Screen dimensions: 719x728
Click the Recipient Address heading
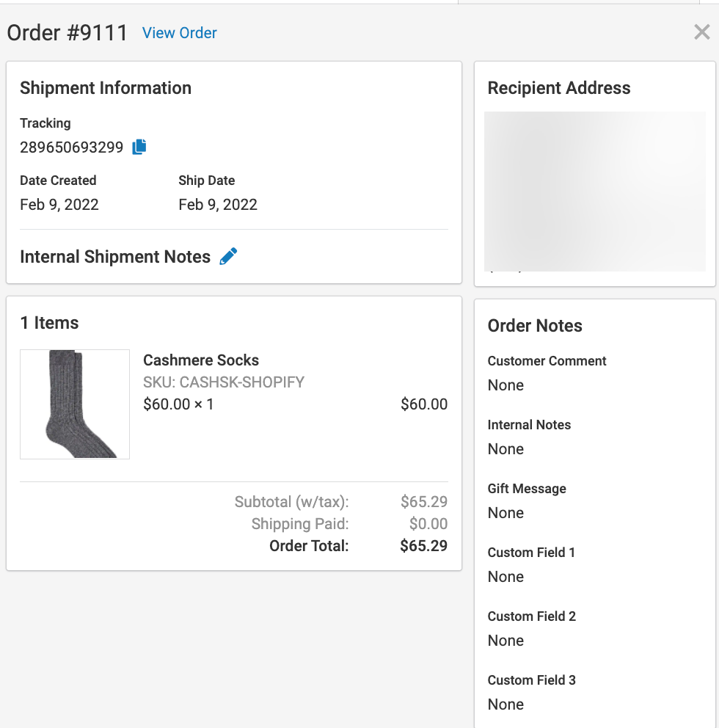[559, 88]
